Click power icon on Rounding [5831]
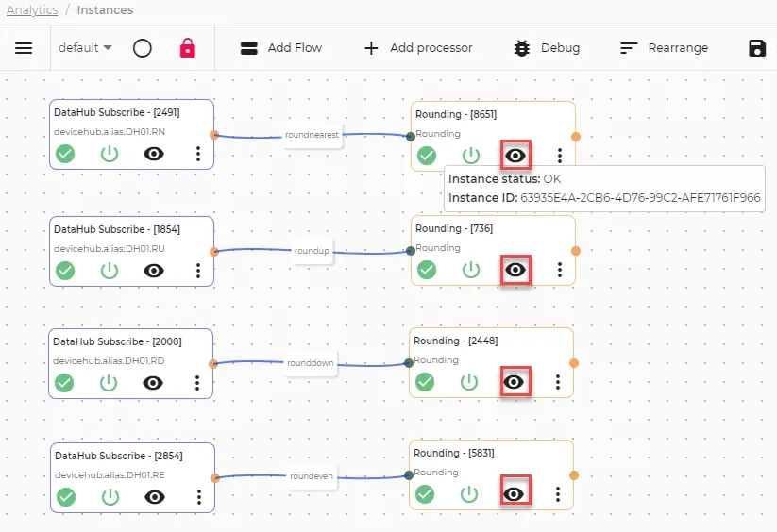777x532 pixels. pyautogui.click(x=469, y=494)
